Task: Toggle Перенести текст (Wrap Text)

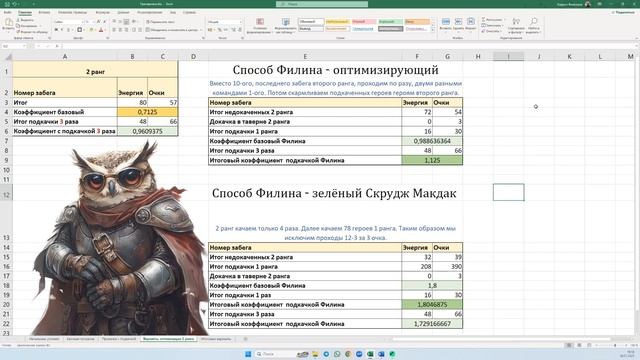Action: coord(160,22)
